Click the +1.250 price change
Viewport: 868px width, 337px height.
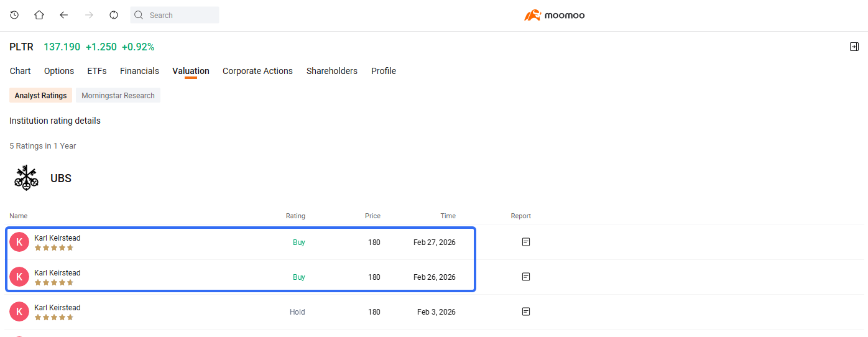click(x=101, y=47)
